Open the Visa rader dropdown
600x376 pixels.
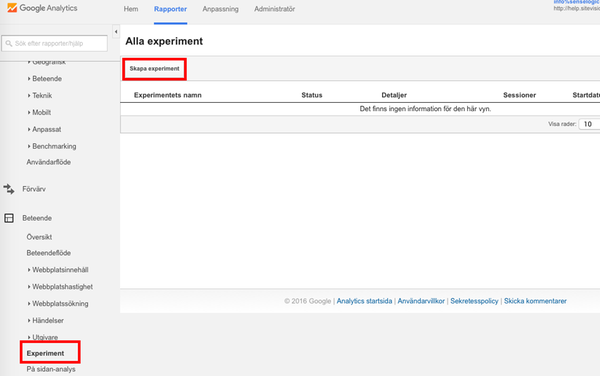[x=589, y=124]
